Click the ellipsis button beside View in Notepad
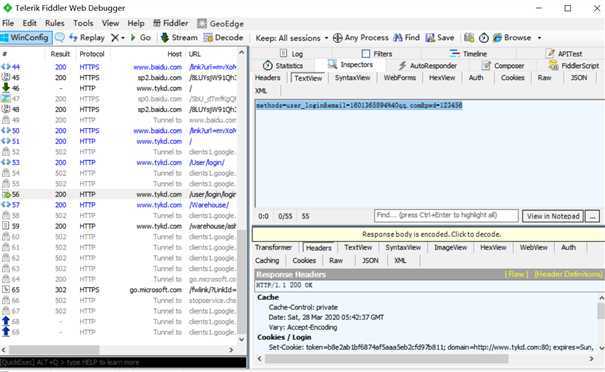Image resolution: width=605 pixels, height=372 pixels. point(592,216)
